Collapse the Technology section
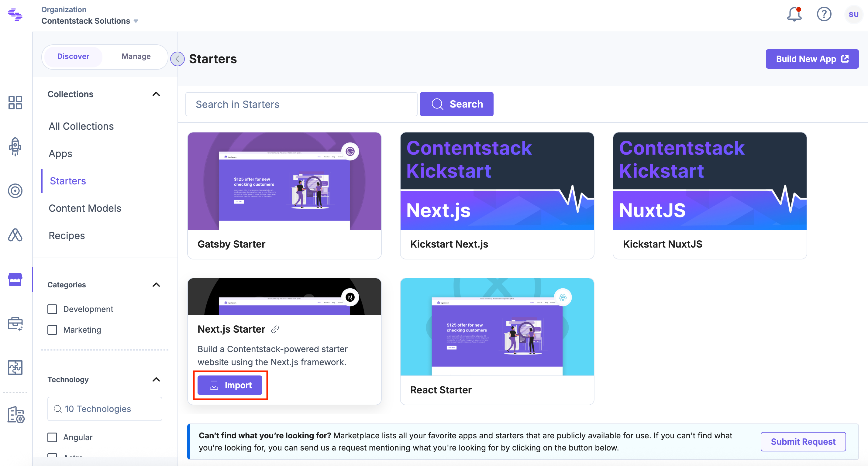This screenshot has width=868, height=466. coord(156,379)
